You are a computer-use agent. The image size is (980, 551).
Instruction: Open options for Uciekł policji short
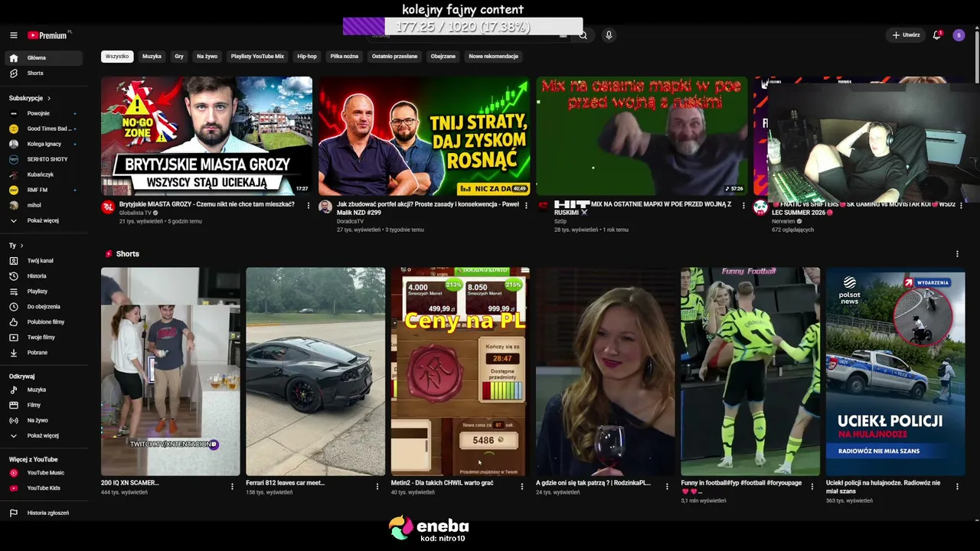[957, 486]
